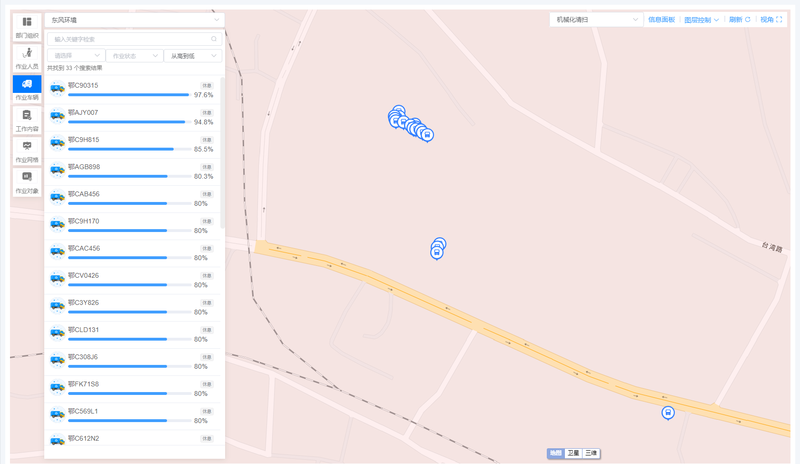This screenshot has height=464, width=800.
Task: Open the 部门组织 sidebar panel
Action: (x=27, y=27)
